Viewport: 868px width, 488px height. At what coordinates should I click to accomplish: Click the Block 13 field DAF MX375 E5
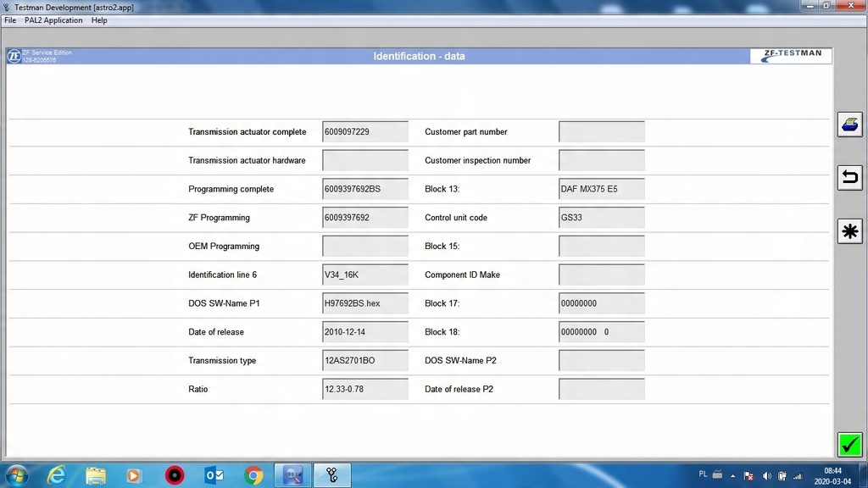pyautogui.click(x=602, y=189)
